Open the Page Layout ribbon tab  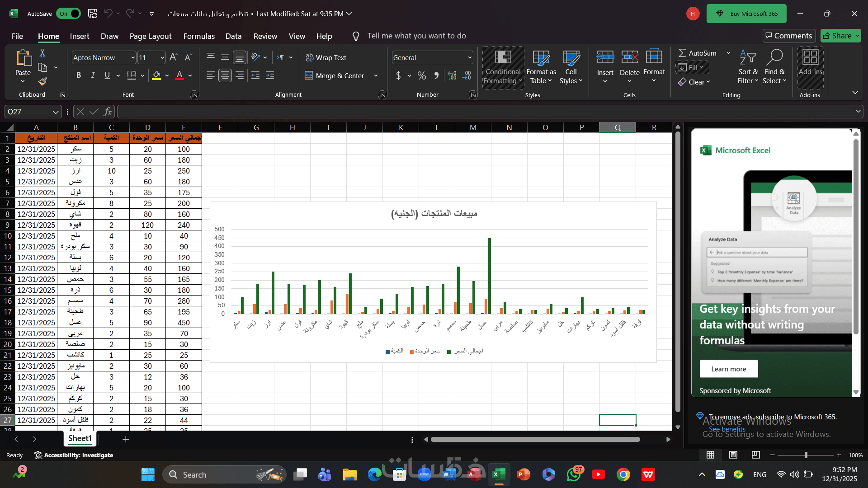point(150,36)
